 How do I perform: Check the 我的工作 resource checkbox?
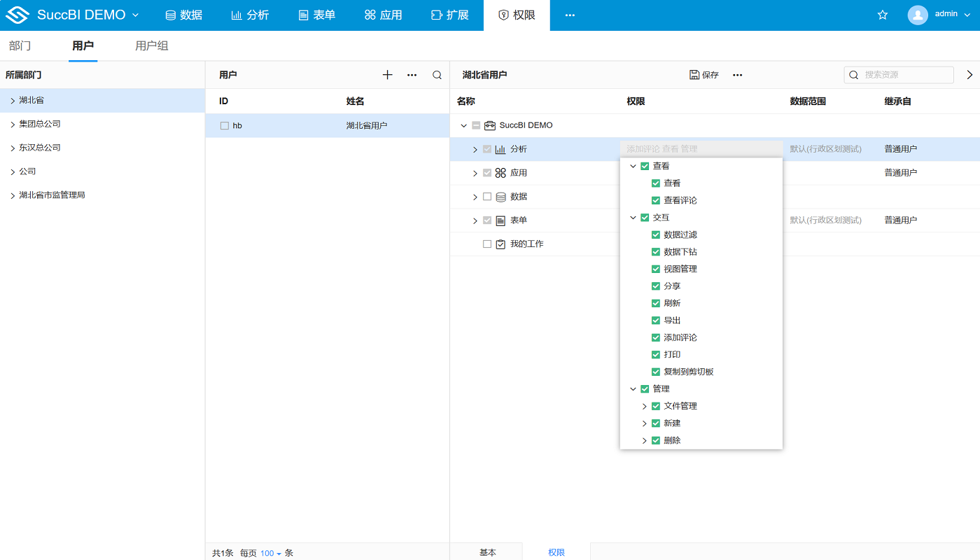(x=487, y=244)
